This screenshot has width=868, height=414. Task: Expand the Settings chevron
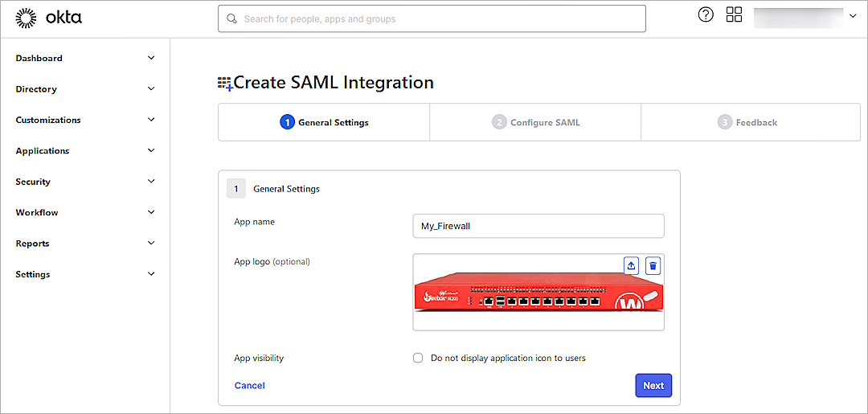(151, 274)
